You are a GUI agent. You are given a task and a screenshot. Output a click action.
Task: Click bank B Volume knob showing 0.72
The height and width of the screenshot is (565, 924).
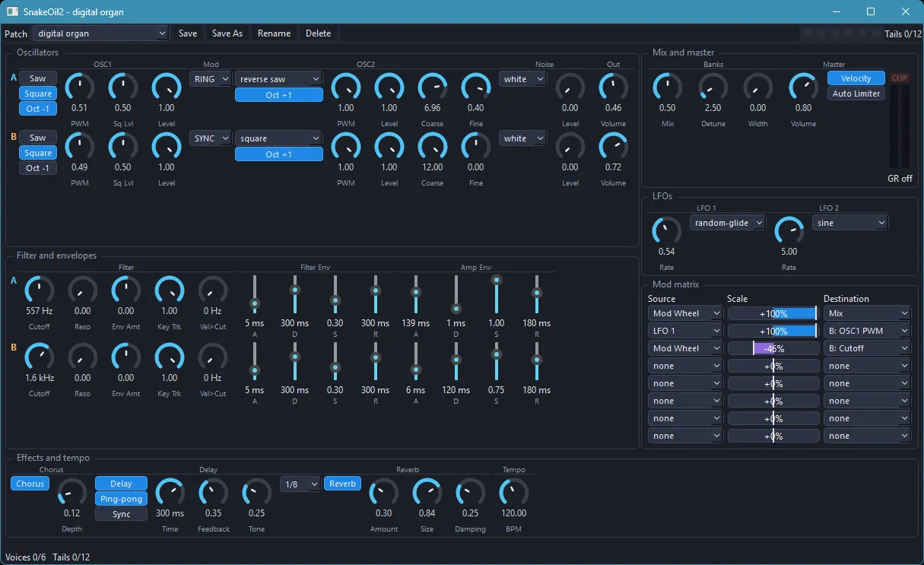613,147
